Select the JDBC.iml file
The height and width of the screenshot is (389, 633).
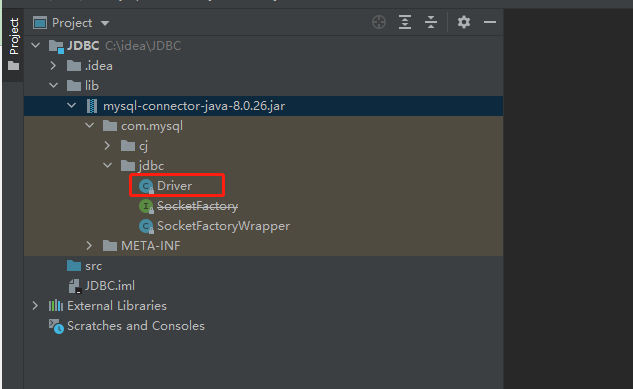pyautogui.click(x=109, y=286)
